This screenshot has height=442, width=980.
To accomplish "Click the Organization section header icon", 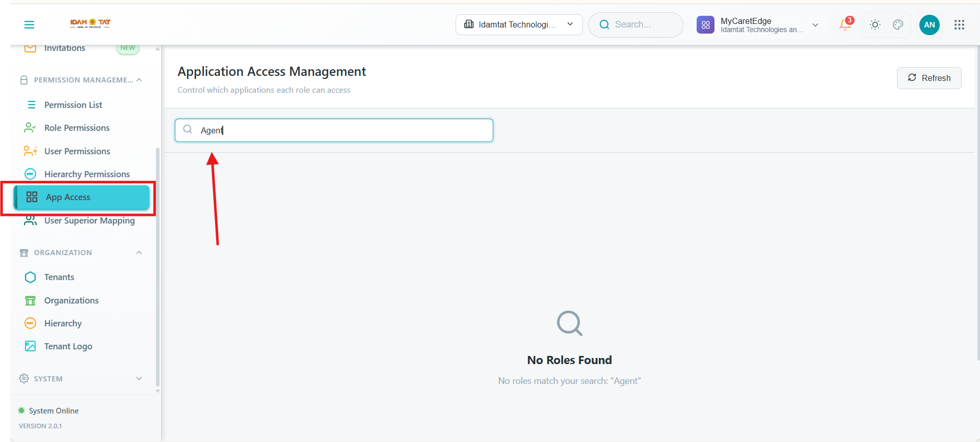I will [24, 253].
